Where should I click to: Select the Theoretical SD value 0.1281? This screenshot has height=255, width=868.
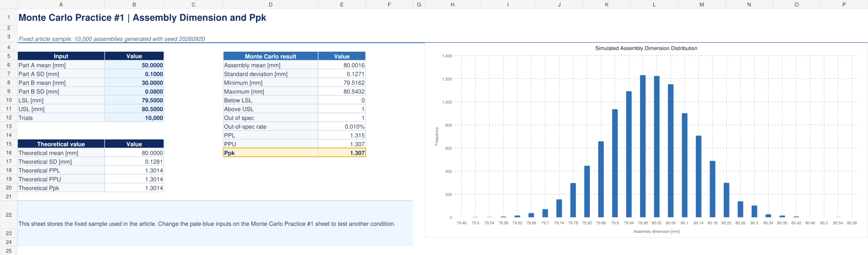(x=134, y=162)
